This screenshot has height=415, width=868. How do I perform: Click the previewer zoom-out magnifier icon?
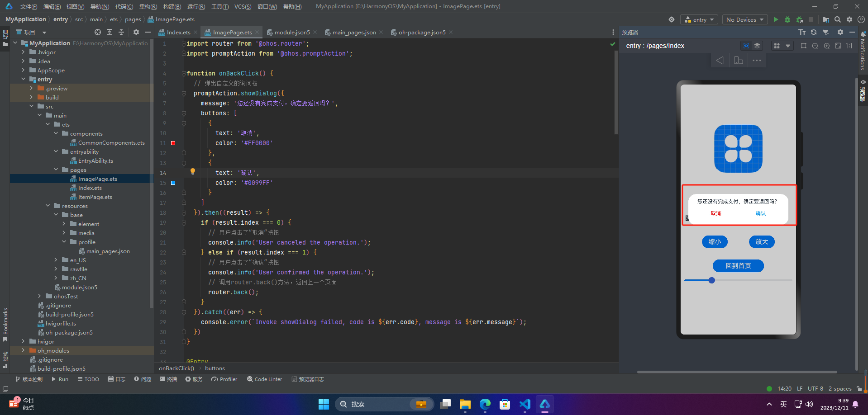(x=815, y=46)
